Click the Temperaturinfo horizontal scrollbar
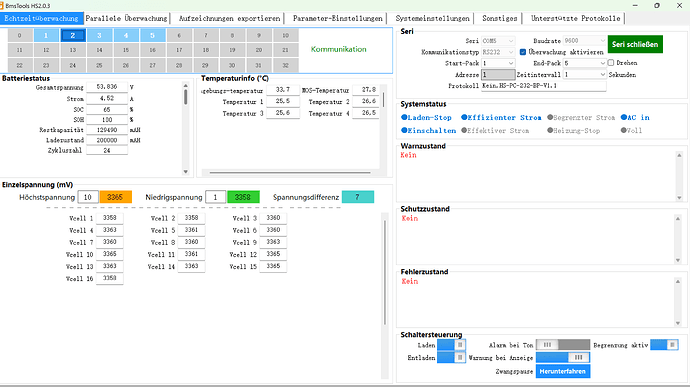Image resolution: width=690 pixels, height=387 pixels. tap(290, 173)
